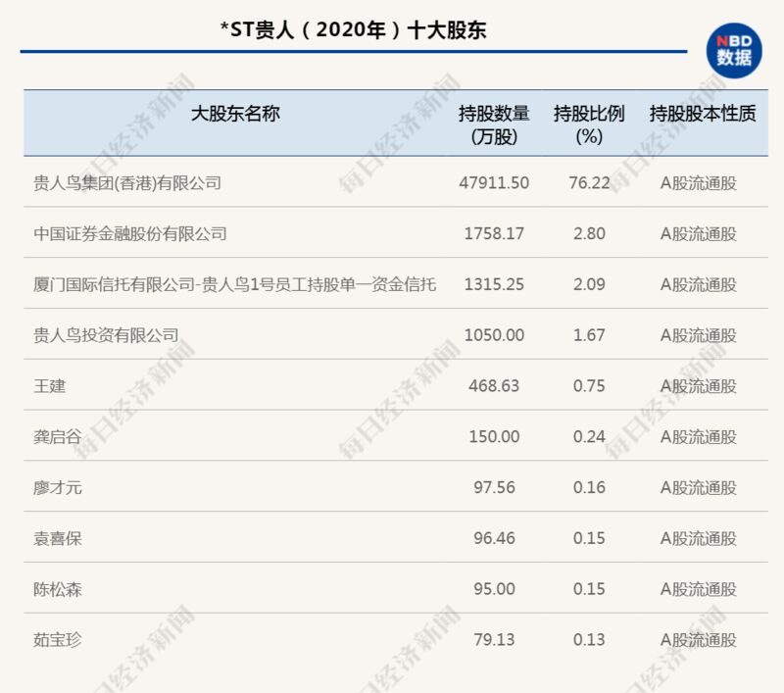
Task: Select the share count 96.46
Action: click(x=494, y=538)
